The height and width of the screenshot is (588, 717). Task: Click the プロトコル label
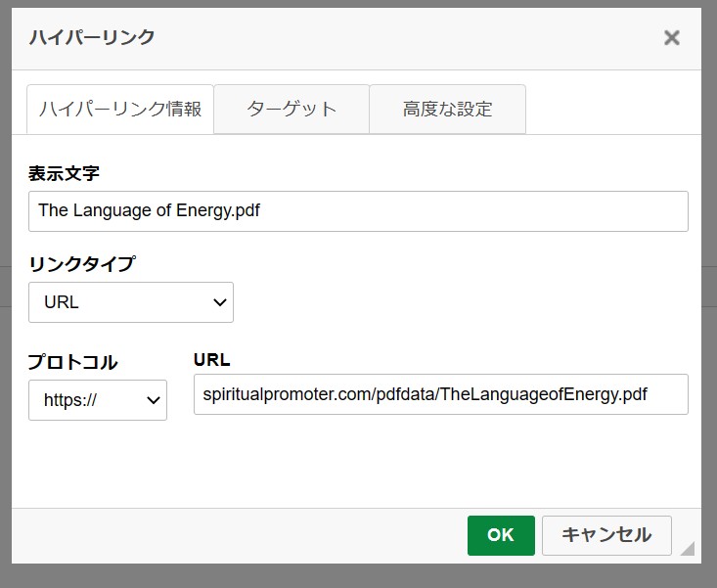(72, 362)
